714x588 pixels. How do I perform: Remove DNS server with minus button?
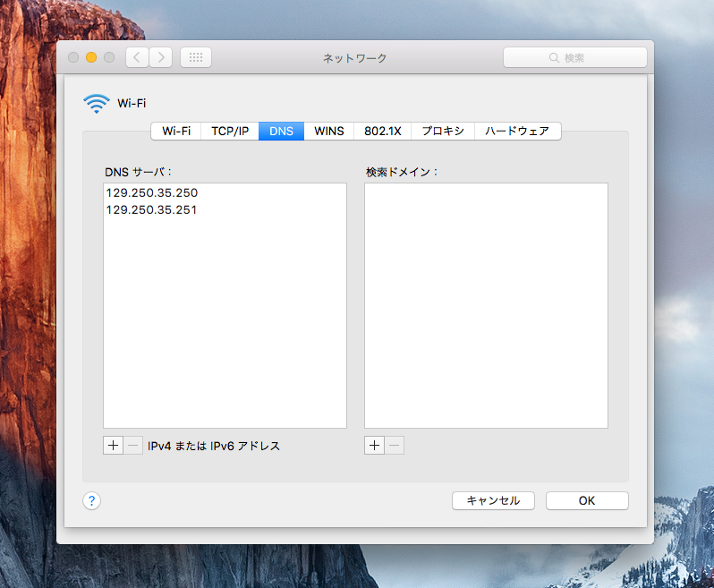point(133,446)
